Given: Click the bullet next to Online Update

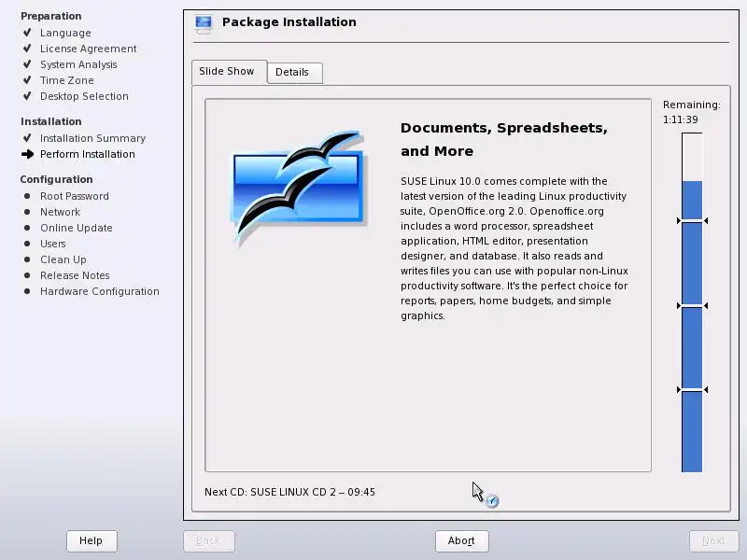Looking at the screenshot, I should 27,228.
